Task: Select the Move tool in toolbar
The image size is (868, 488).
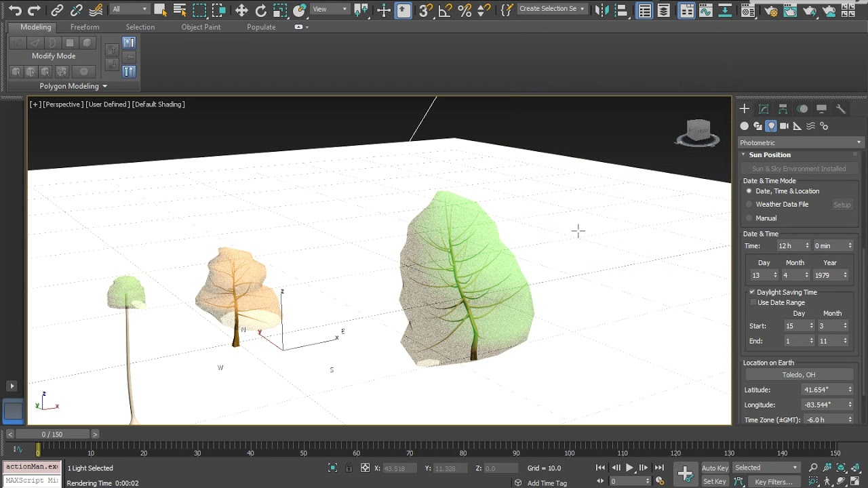Action: coord(241,9)
